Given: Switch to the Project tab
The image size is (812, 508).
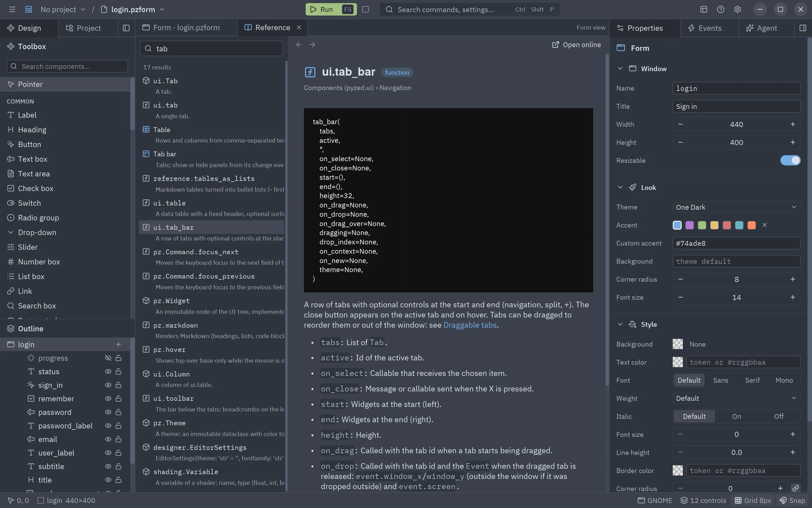Looking at the screenshot, I should [88, 28].
